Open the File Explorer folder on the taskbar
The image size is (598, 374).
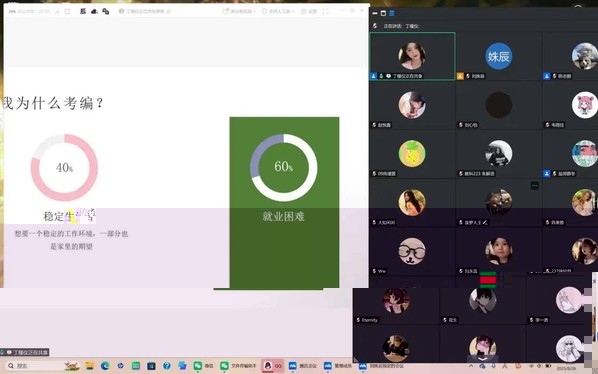(x=90, y=366)
